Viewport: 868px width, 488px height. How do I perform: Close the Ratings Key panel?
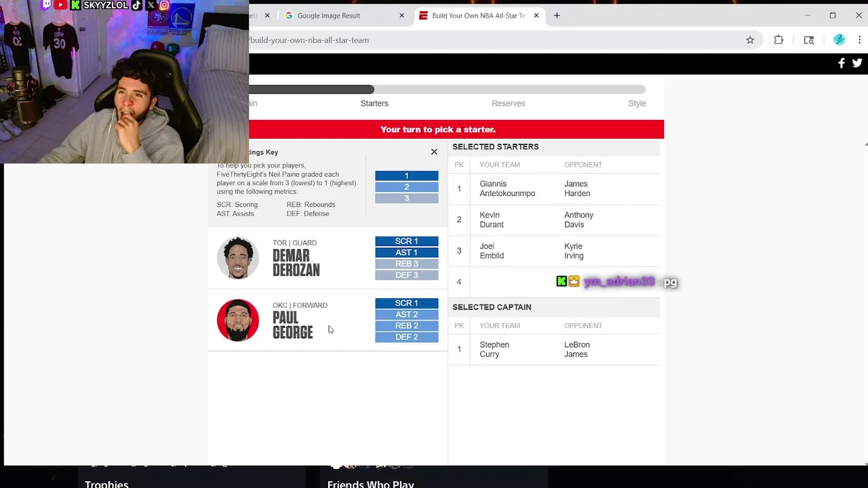(x=434, y=152)
